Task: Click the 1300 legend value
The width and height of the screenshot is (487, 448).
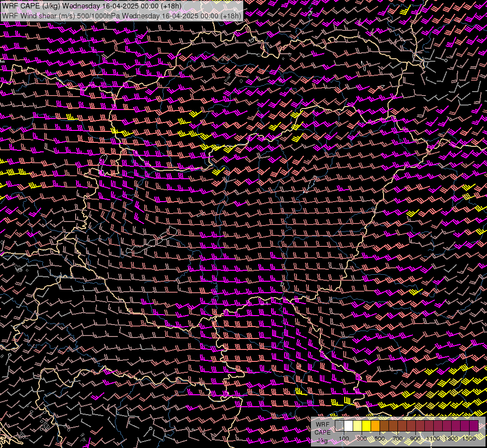Action: pyautogui.click(x=451, y=439)
